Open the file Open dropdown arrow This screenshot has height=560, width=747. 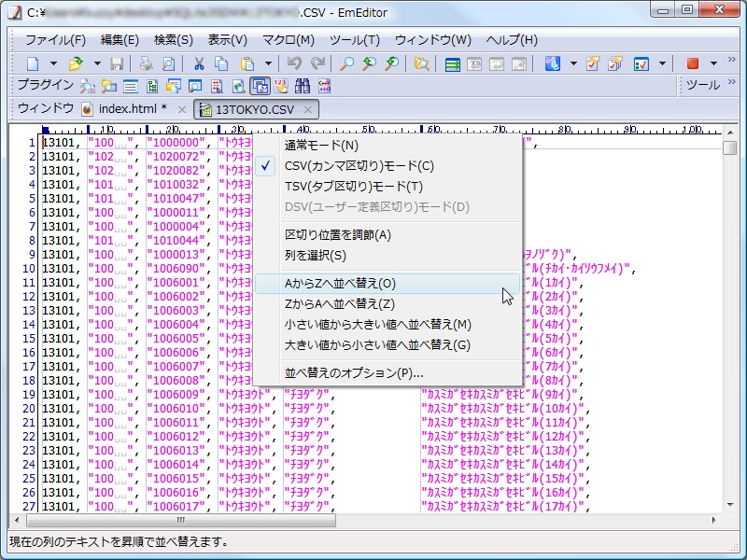tap(96, 63)
